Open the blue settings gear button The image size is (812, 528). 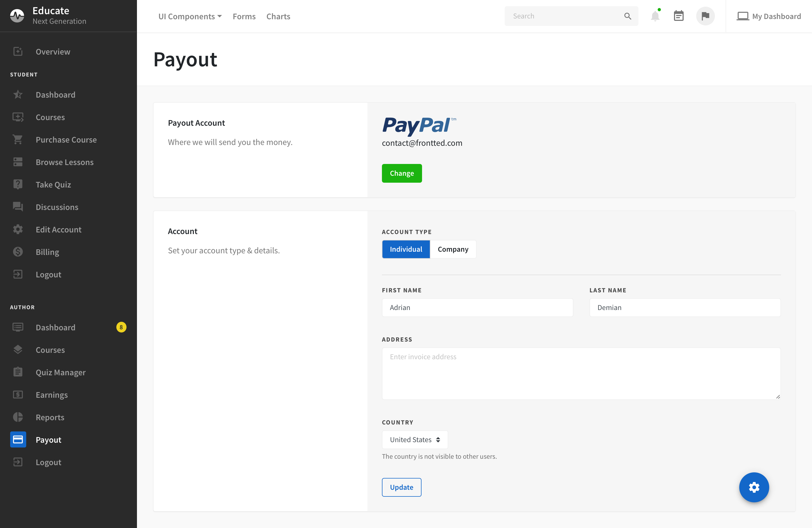click(x=754, y=487)
